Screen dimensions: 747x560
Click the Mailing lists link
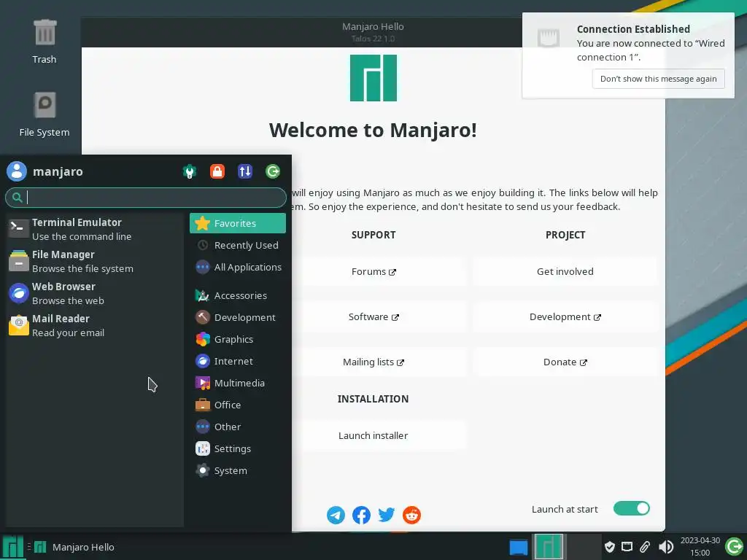pyautogui.click(x=373, y=362)
